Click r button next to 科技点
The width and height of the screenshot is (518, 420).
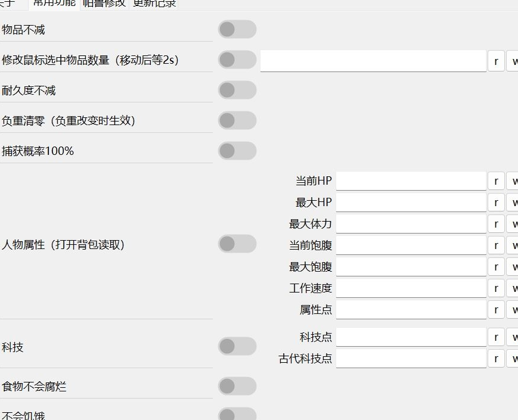point(496,337)
